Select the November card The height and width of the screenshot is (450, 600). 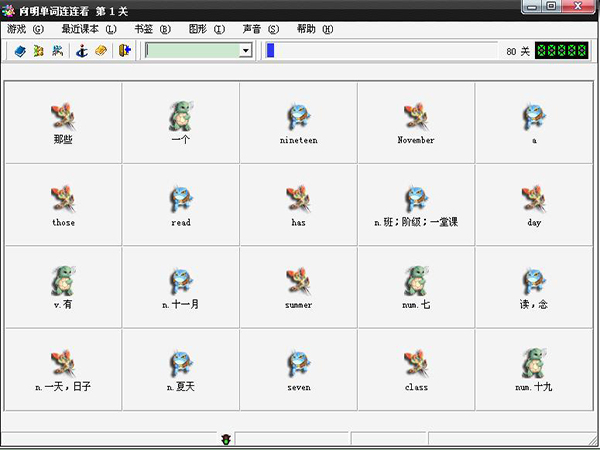click(416, 123)
